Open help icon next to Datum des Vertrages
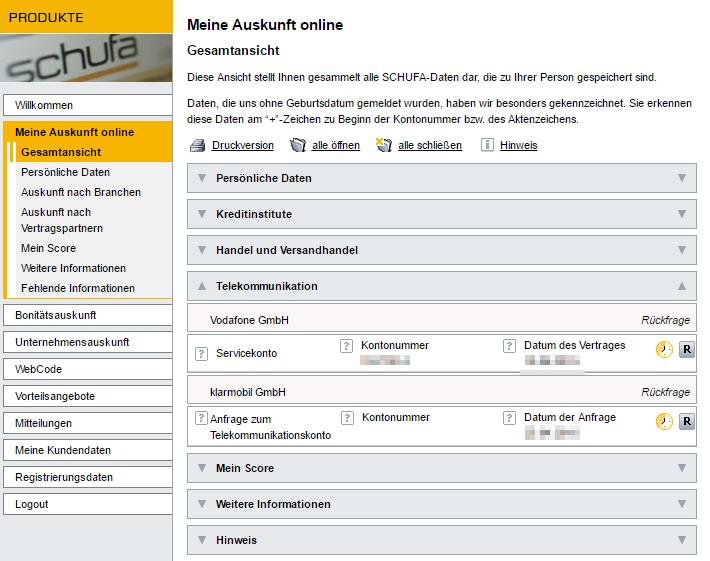This screenshot has height=561, width=710. 509,346
